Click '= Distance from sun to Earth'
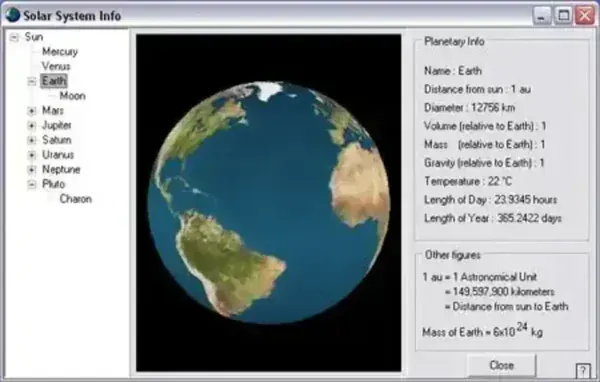 506,307
